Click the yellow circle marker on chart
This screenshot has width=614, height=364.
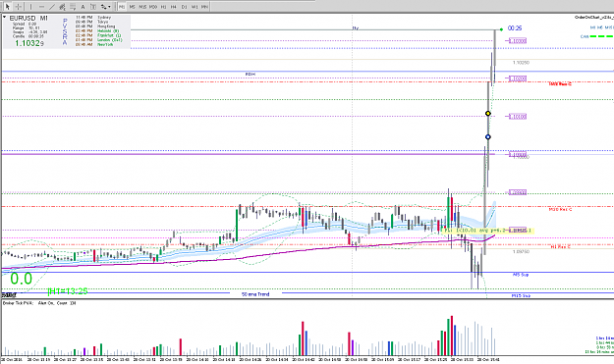tap(488, 114)
